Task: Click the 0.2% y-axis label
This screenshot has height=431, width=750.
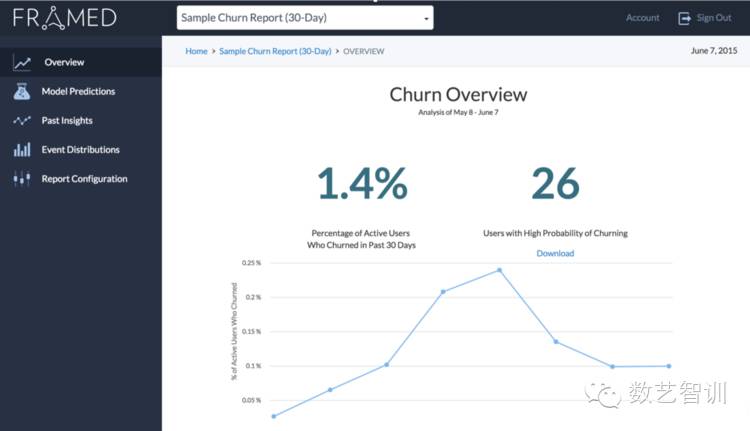Action: click(x=253, y=298)
